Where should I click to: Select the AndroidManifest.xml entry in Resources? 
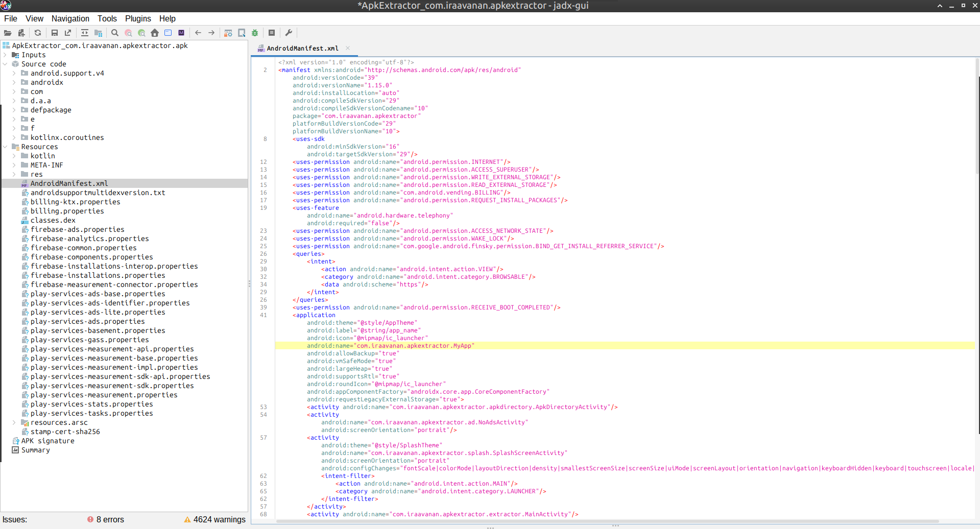point(69,183)
